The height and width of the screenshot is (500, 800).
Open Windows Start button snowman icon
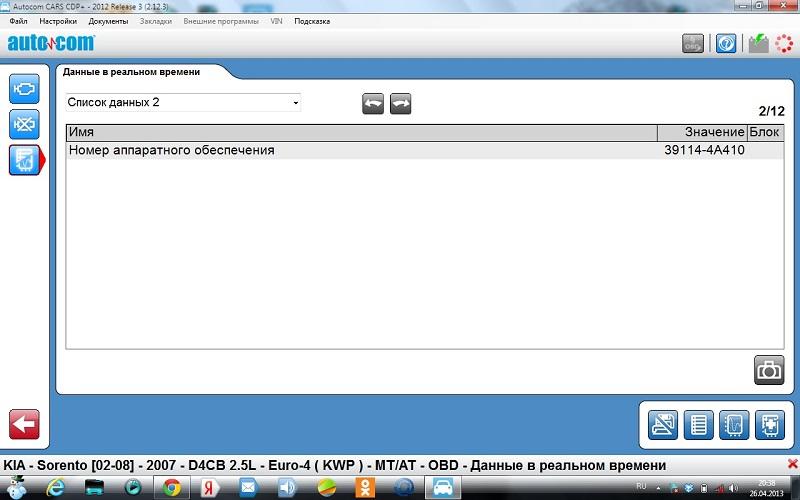click(16, 487)
